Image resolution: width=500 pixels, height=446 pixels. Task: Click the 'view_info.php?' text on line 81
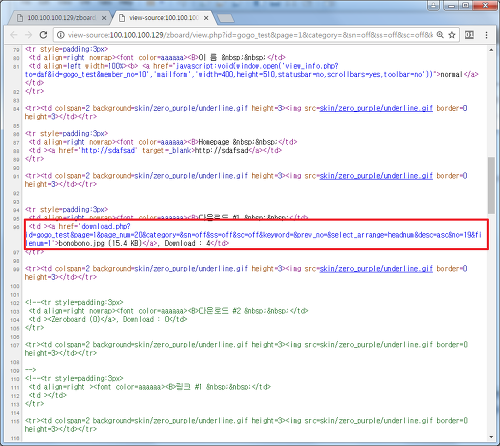coord(311,66)
